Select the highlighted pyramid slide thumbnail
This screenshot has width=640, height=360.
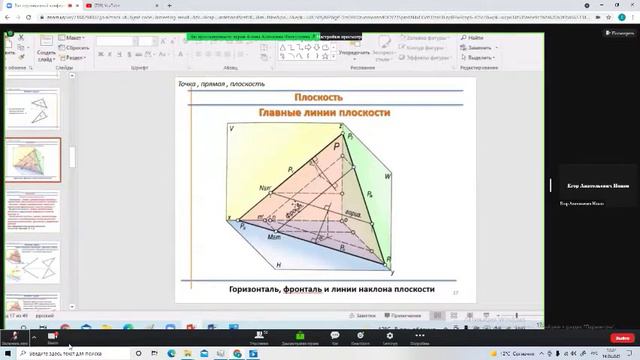(33, 160)
